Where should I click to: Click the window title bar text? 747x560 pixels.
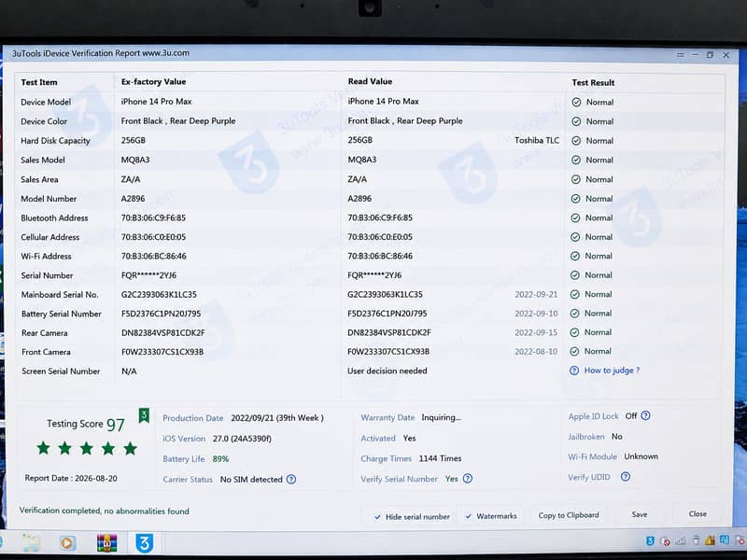tap(101, 53)
